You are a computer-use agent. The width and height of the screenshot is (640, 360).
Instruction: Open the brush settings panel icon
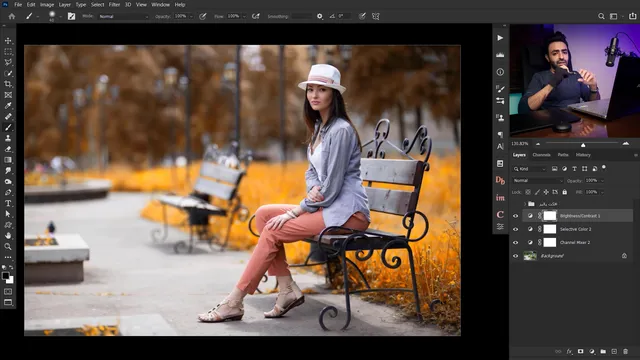click(71, 16)
